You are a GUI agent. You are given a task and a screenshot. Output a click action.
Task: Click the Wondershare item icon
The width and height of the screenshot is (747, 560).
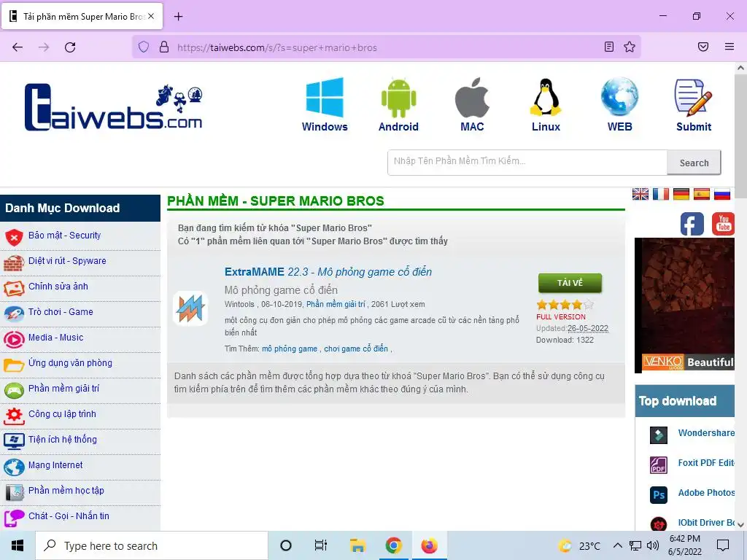point(659,435)
